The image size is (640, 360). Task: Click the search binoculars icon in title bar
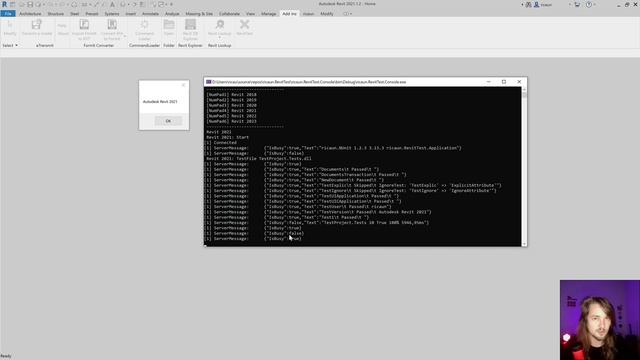click(x=529, y=4)
